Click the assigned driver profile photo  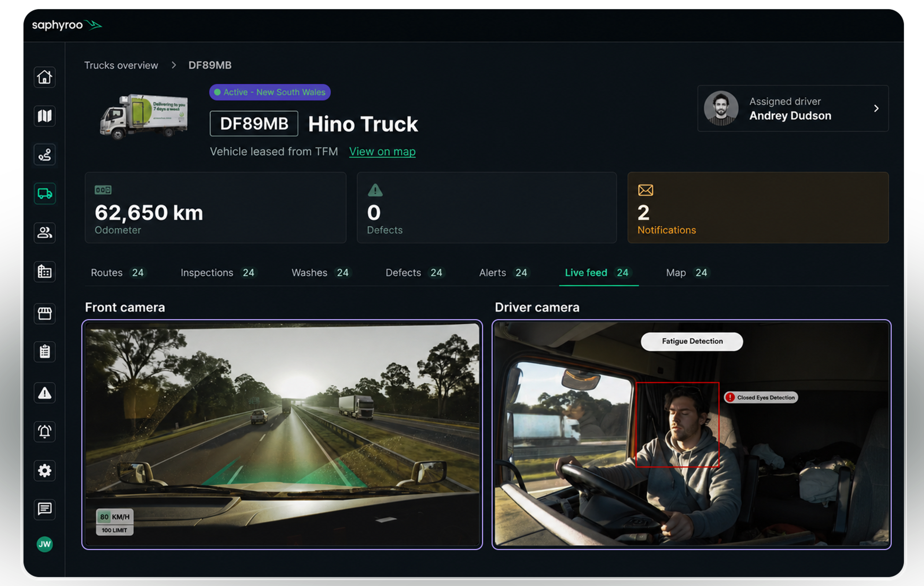(x=721, y=108)
